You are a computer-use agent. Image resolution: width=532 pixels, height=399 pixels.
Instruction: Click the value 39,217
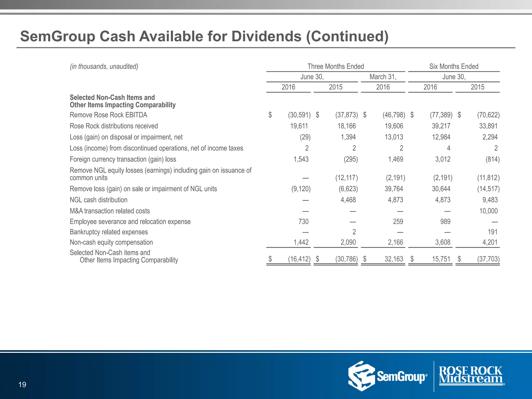point(441,126)
